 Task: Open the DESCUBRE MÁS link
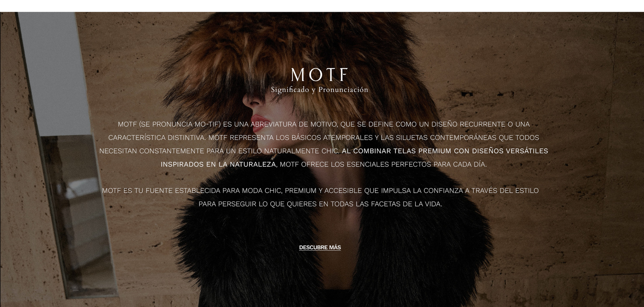click(x=320, y=248)
